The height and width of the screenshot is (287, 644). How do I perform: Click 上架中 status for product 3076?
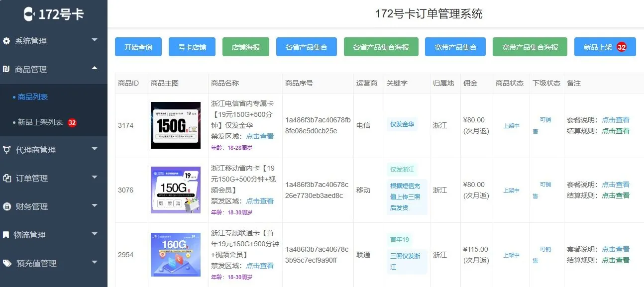click(x=511, y=191)
